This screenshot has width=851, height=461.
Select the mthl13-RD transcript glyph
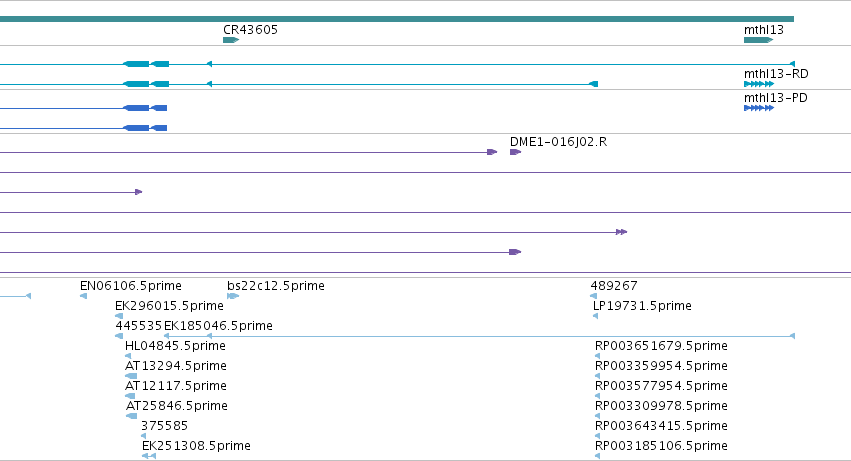(759, 84)
